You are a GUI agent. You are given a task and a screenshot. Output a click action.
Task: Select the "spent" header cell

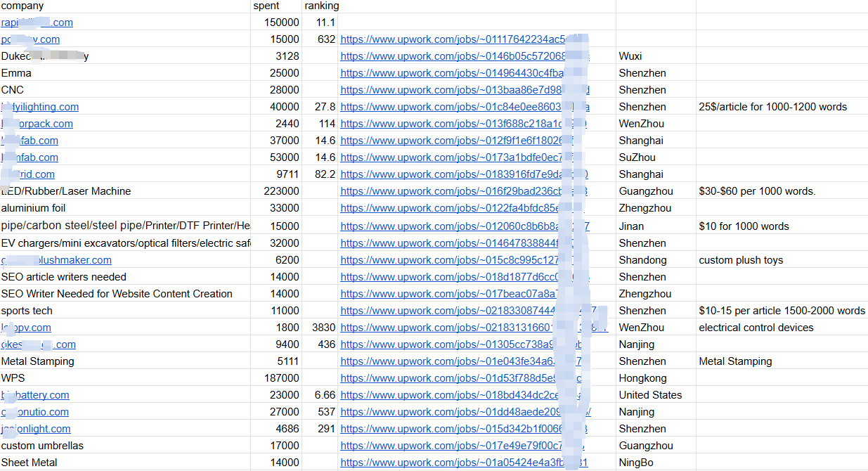pos(276,6)
